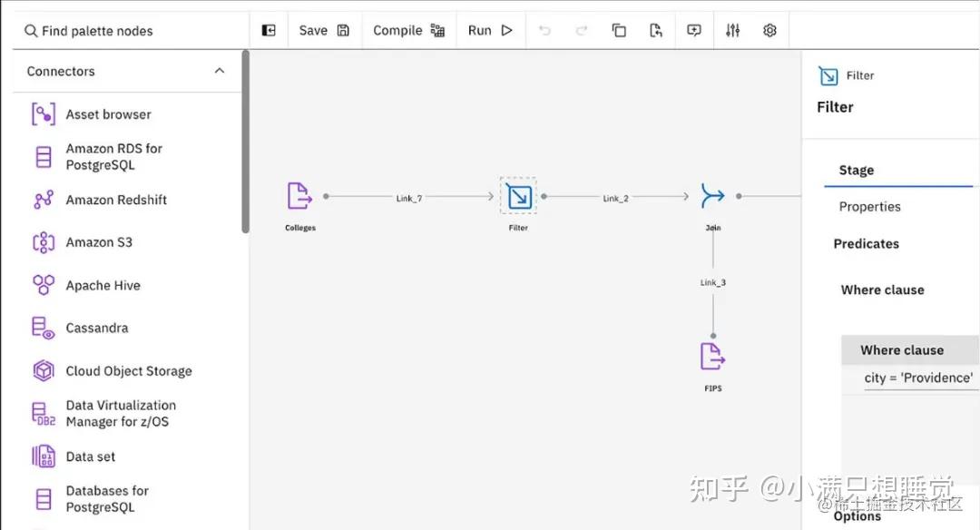Click the Apache Hive connector
The width and height of the screenshot is (980, 530).
point(103,285)
